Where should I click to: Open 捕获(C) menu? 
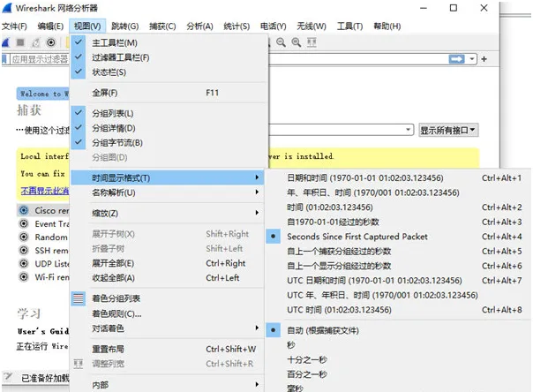pos(162,26)
